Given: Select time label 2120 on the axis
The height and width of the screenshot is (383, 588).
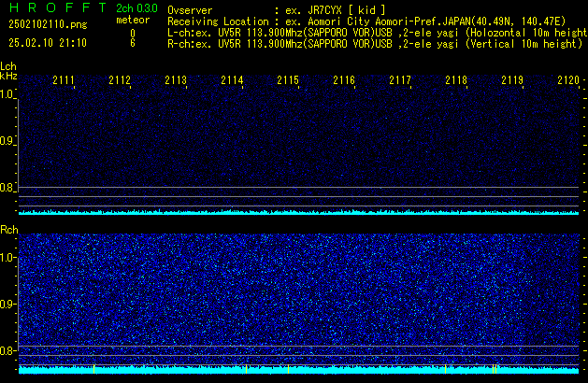Looking at the screenshot, I should 568,80.
